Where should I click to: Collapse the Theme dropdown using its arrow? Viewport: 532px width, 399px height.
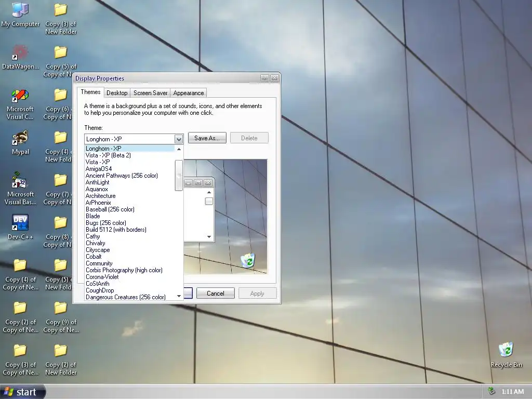click(179, 139)
